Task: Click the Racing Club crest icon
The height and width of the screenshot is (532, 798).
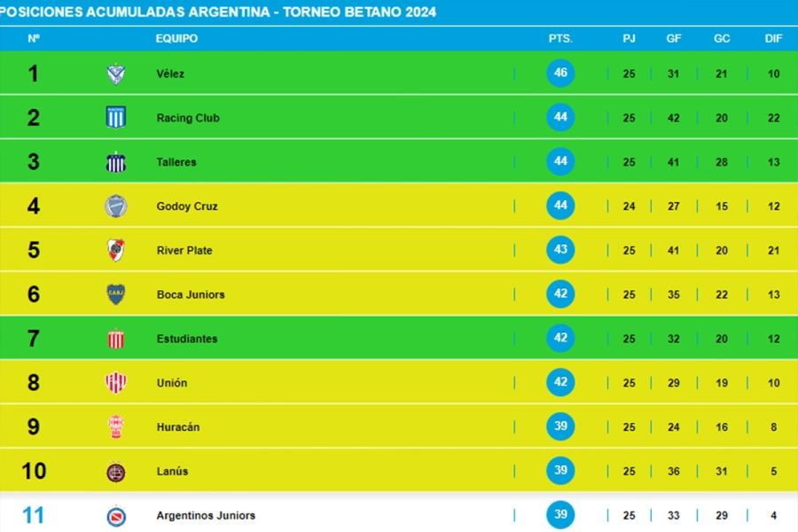Action: (115, 118)
